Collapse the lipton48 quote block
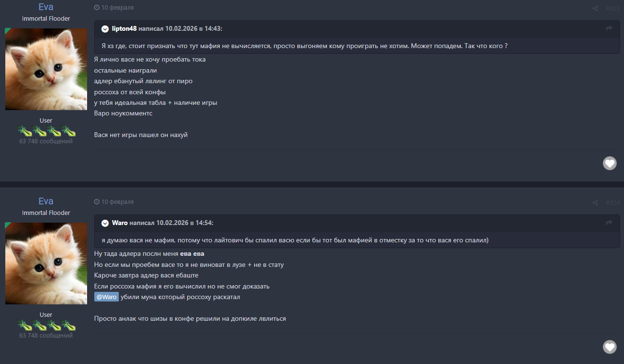 click(x=105, y=29)
